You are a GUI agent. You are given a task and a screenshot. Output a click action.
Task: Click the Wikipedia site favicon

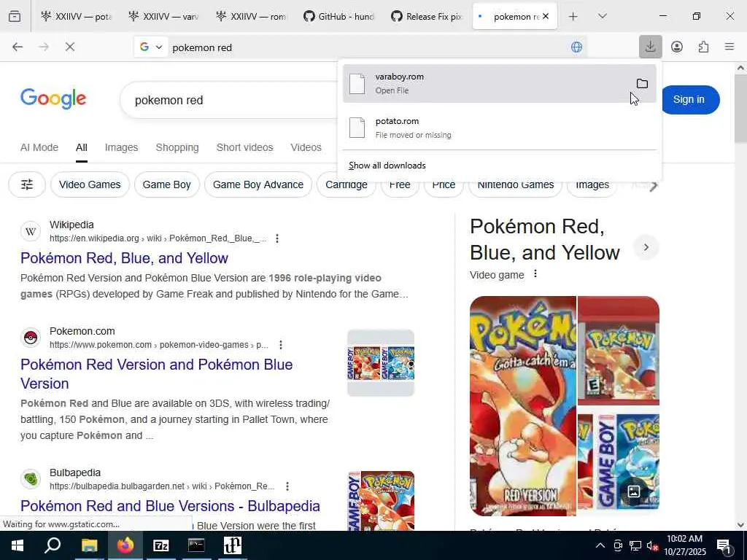pos(31,231)
